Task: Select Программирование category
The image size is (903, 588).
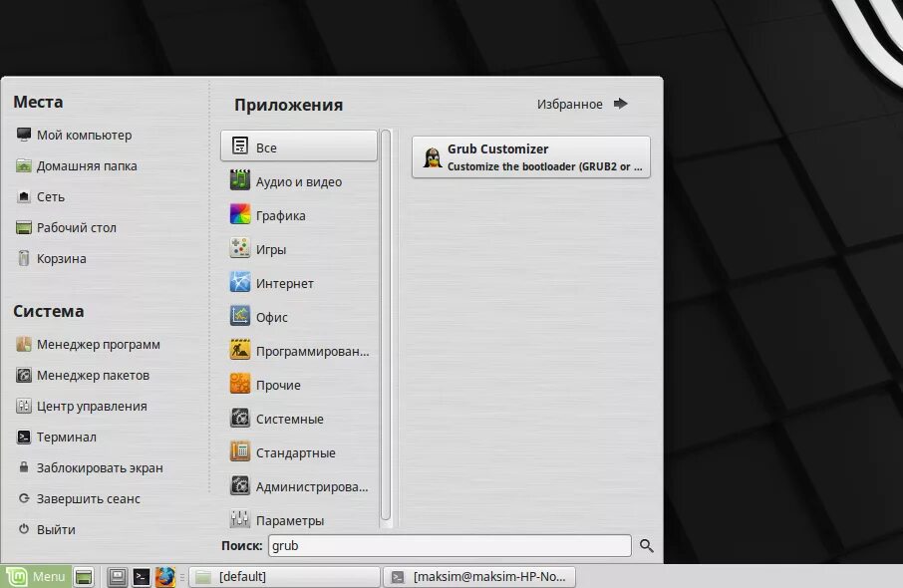Action: pyautogui.click(x=299, y=351)
